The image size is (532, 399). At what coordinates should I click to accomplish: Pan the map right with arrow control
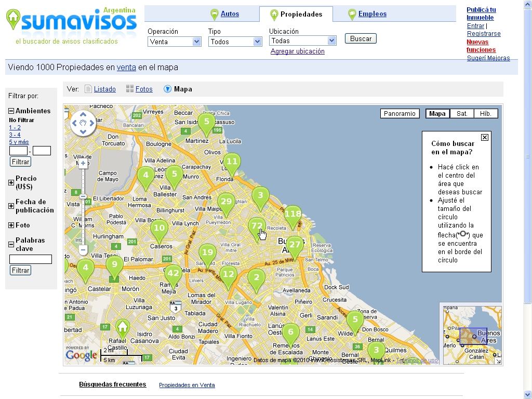tap(91, 123)
